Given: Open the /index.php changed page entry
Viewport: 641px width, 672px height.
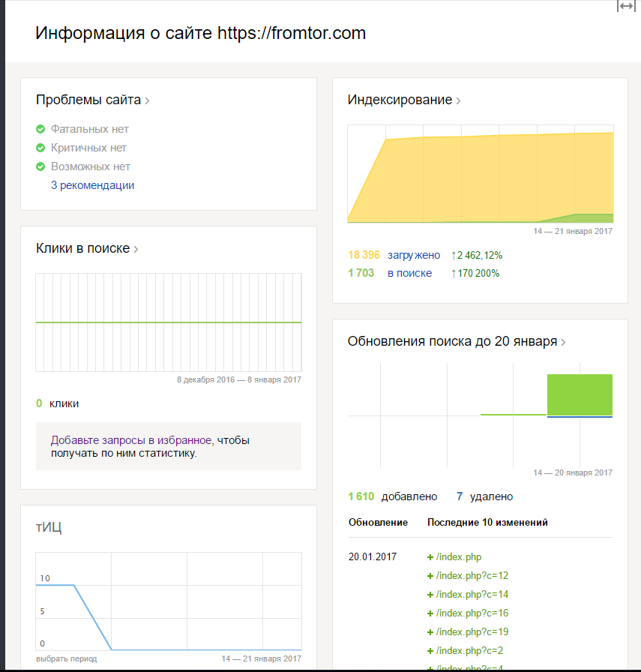Looking at the screenshot, I should click(x=458, y=557).
